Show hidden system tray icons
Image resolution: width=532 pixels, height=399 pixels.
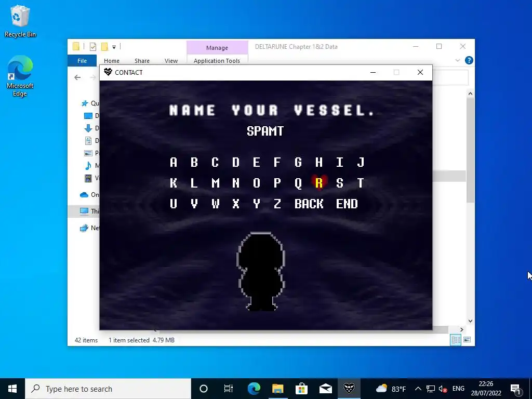click(418, 389)
